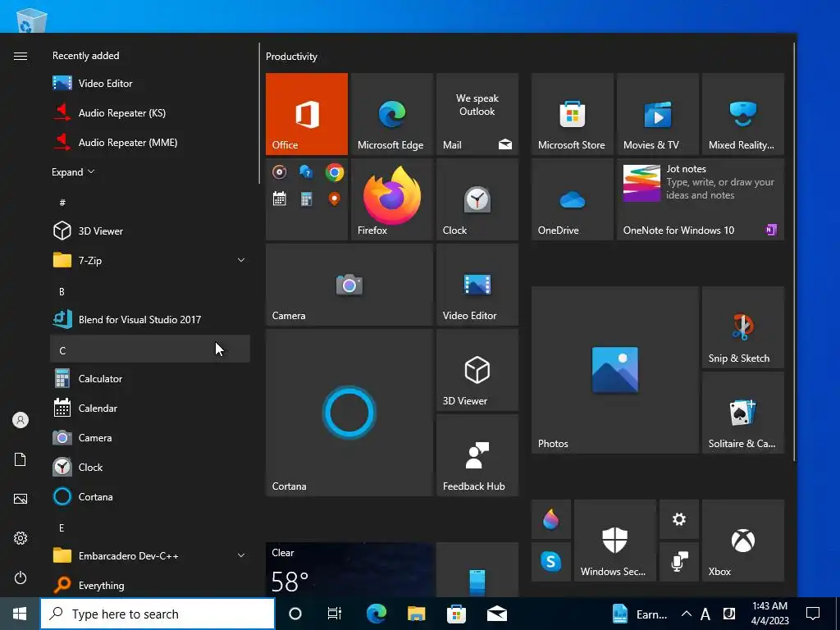The width and height of the screenshot is (840, 630).
Task: Open Video Editor from Recently added
Action: coord(150,84)
